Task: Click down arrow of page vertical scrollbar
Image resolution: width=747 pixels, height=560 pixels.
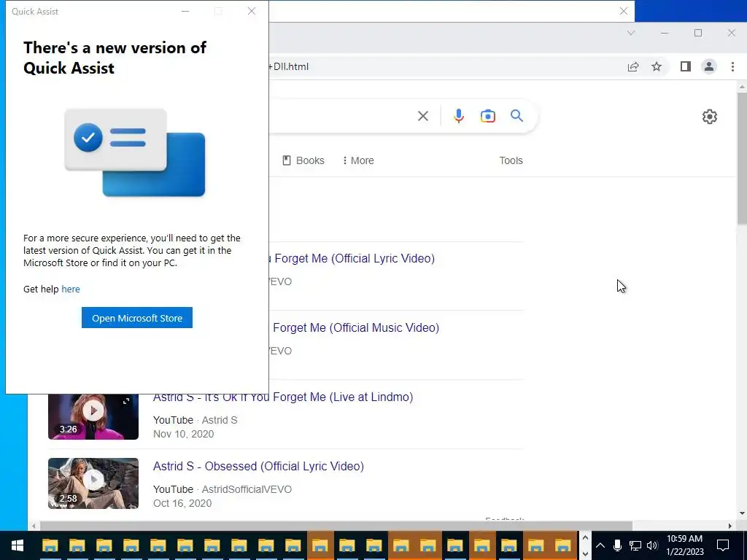Action: coord(742,514)
